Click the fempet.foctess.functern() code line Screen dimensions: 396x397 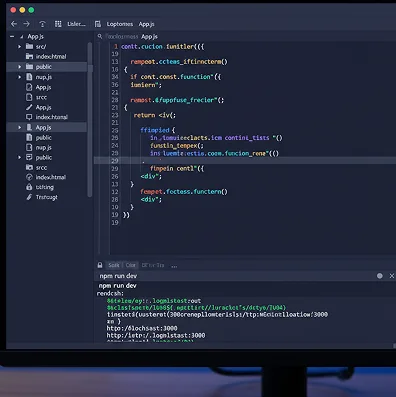click(184, 192)
